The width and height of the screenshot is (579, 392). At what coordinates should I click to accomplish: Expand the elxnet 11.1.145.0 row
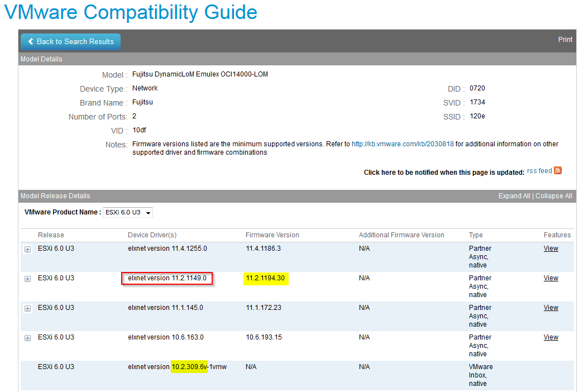pyautogui.click(x=28, y=308)
